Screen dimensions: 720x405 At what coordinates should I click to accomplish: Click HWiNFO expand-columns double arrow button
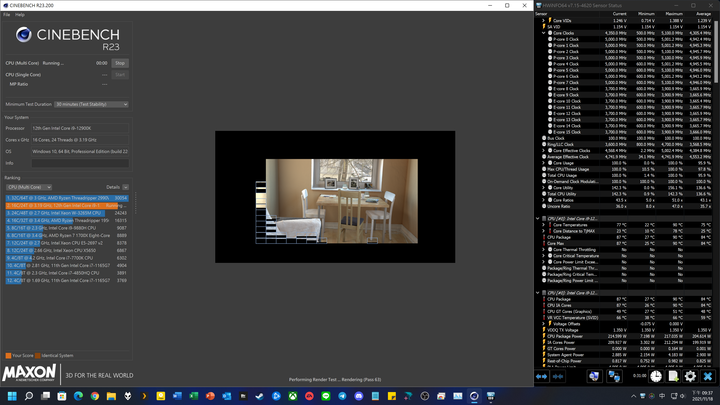(542, 377)
